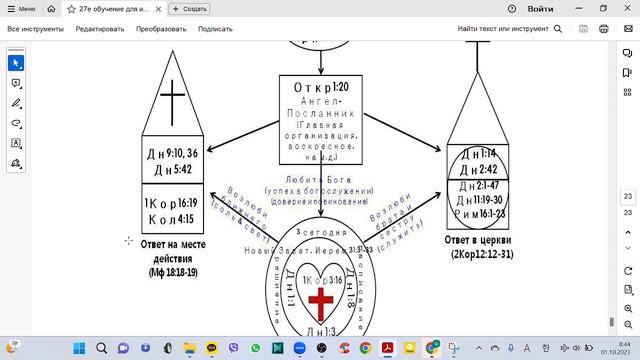Select the Fill and sign stamp tool

[x=16, y=163]
